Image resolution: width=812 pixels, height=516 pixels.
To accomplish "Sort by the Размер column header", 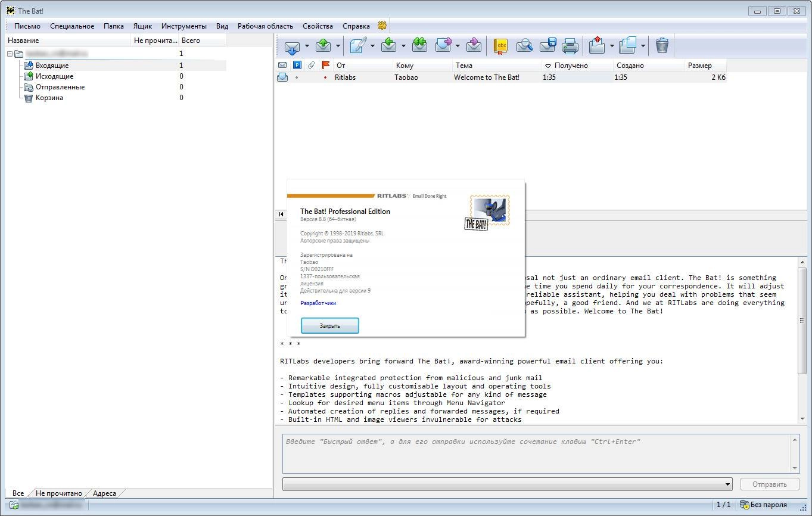I will pos(706,65).
